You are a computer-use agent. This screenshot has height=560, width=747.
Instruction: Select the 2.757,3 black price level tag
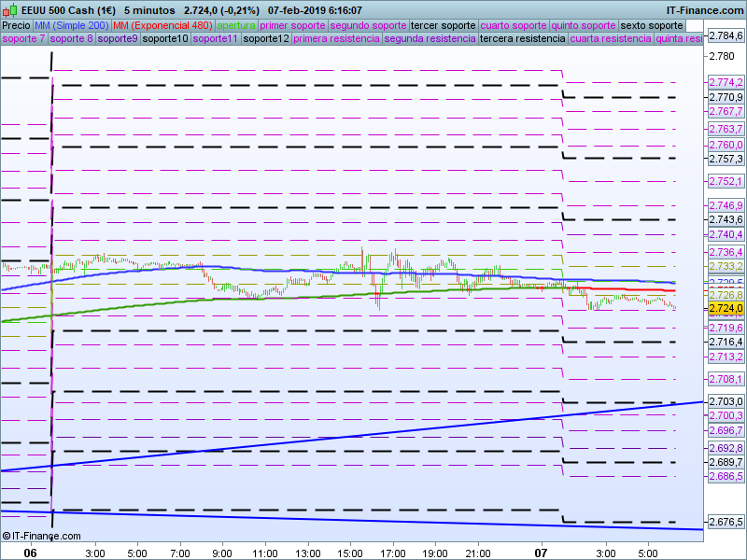click(725, 159)
